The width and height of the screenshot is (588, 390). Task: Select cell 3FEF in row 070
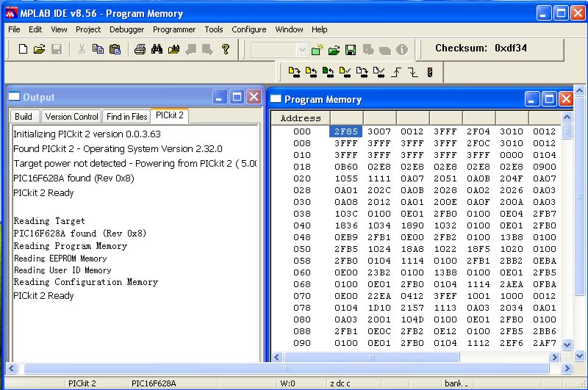445,296
